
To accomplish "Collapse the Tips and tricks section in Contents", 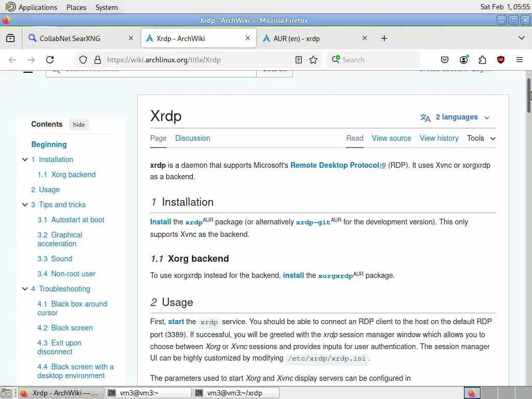I will point(25,205).
